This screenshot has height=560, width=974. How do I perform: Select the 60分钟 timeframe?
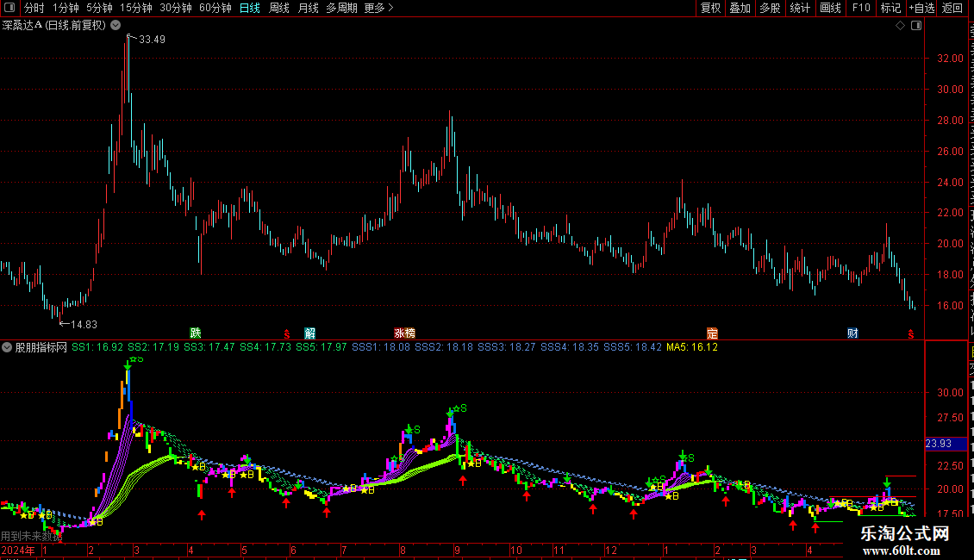tap(215, 8)
